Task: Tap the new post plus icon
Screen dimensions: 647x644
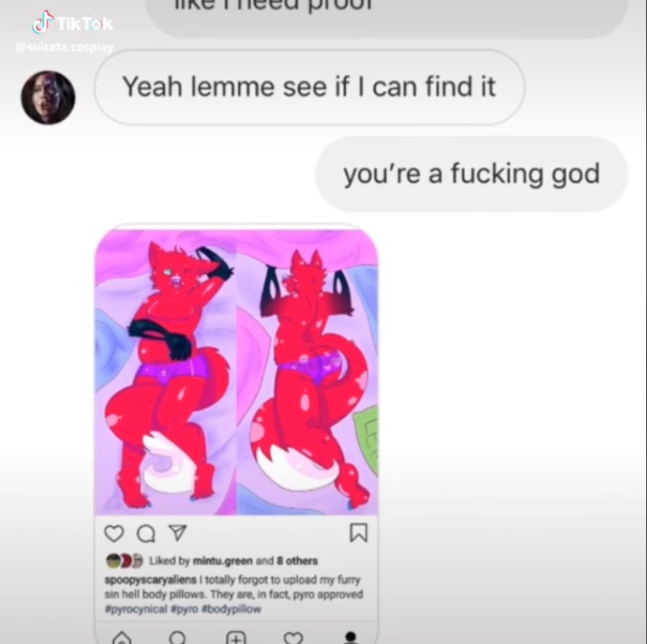Action: click(236, 638)
